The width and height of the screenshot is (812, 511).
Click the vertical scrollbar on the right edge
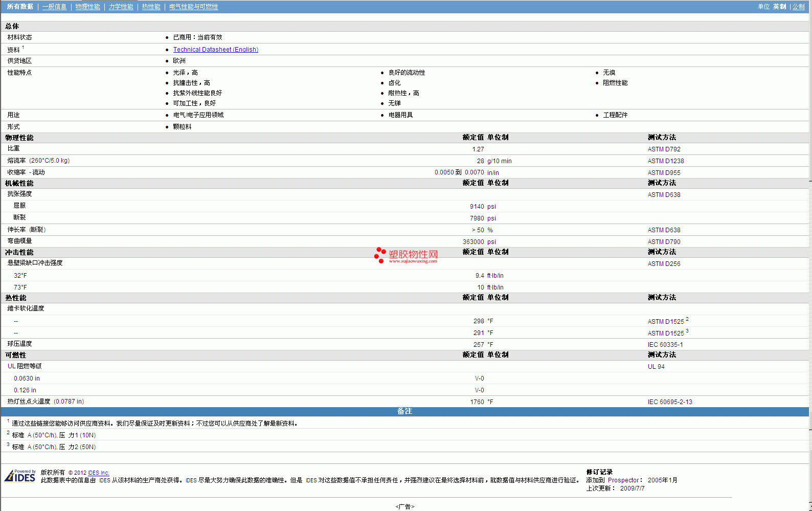pos(810,256)
